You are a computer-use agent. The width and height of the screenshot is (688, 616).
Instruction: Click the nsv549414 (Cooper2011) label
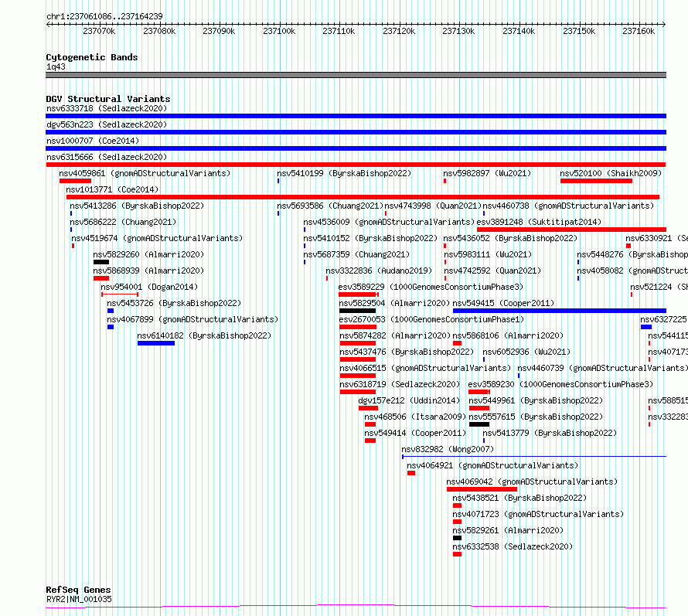[x=415, y=433]
